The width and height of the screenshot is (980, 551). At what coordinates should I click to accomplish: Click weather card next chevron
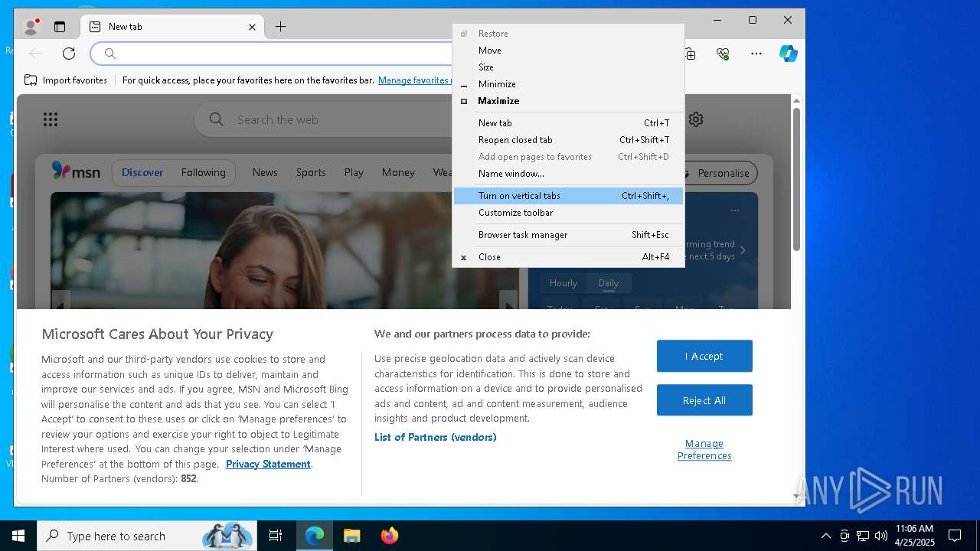(743, 250)
